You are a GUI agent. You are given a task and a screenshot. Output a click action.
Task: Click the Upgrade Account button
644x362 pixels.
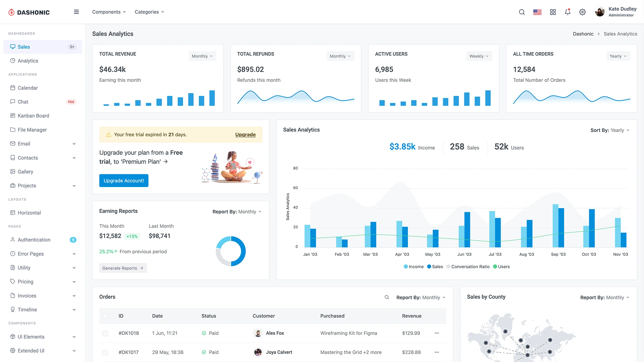123,180
